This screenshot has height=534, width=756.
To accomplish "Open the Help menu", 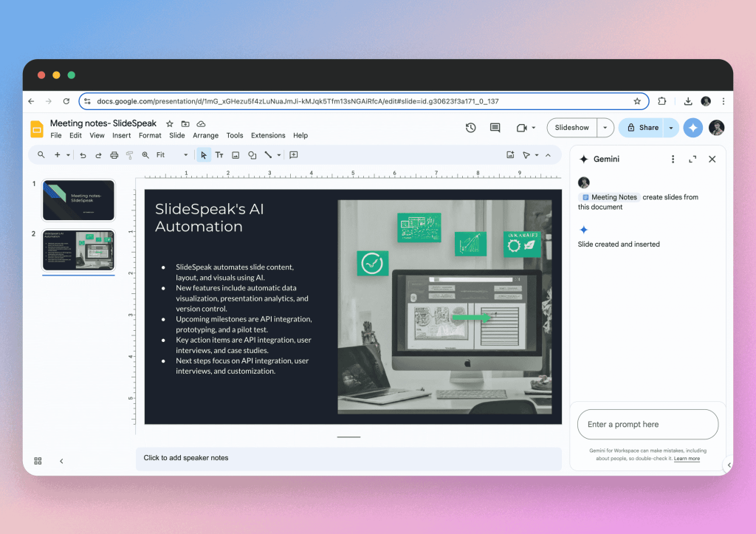I will coord(300,136).
